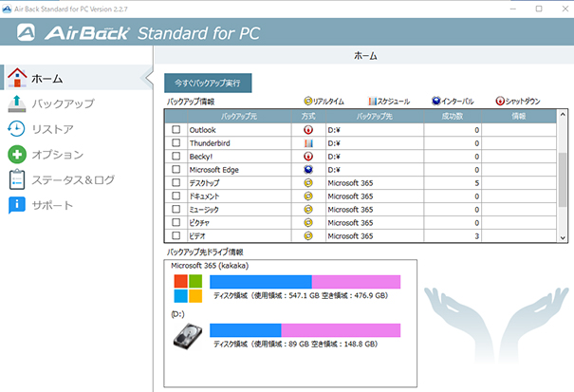This screenshot has width=574, height=392.
Task: Click the Restore clock icon
Action: pyautogui.click(x=16, y=129)
